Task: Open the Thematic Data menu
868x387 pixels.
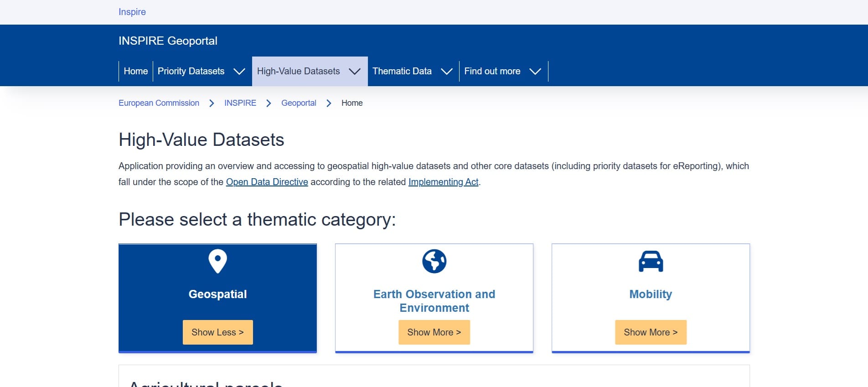Action: [402, 71]
